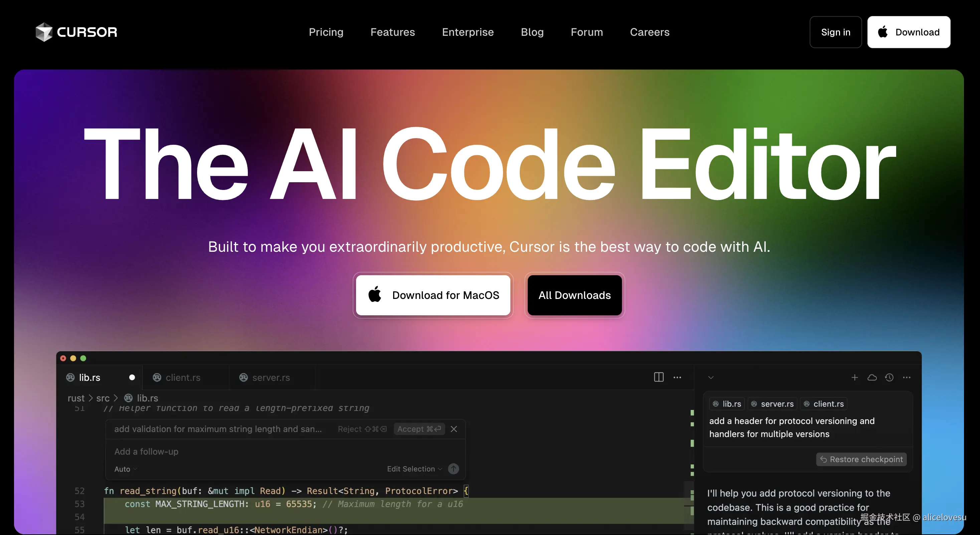Click Download for MacOS button
Image resolution: width=980 pixels, height=535 pixels.
click(x=433, y=295)
